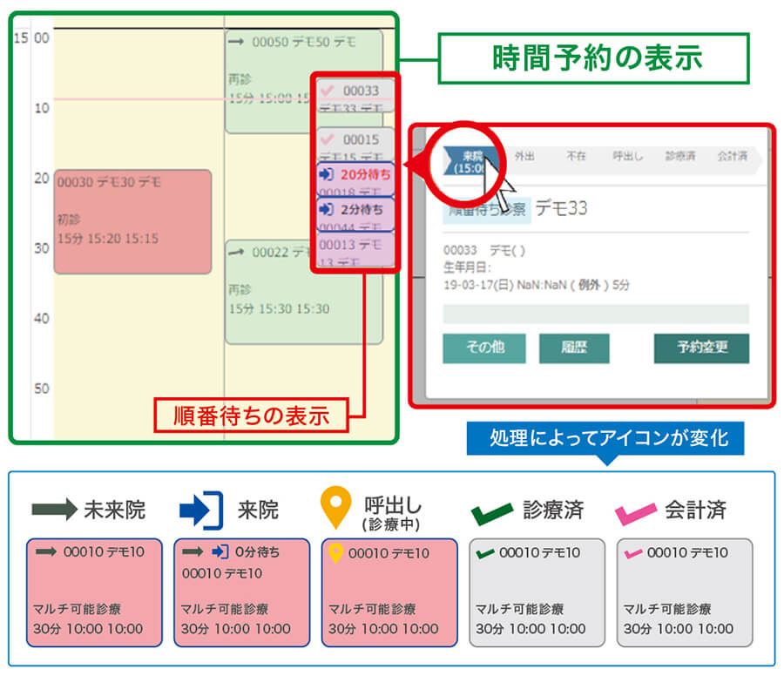Open the 履歴 history button

(573, 348)
